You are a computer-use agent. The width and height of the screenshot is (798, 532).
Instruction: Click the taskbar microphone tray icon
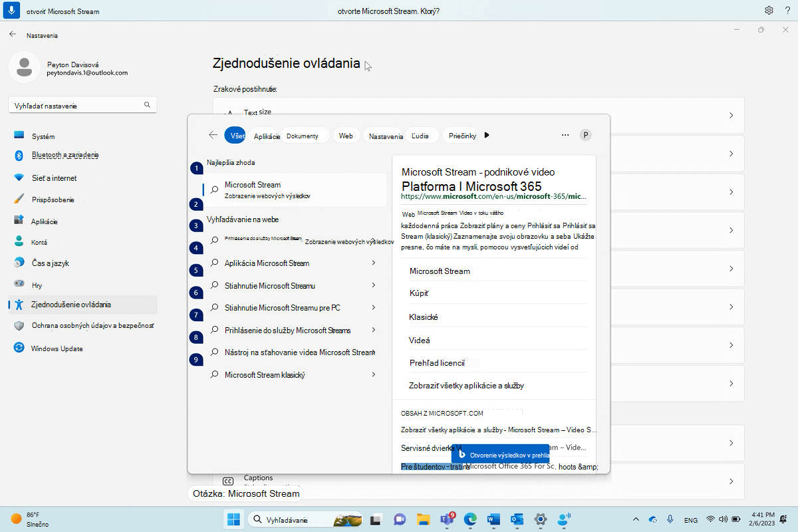[x=670, y=519]
